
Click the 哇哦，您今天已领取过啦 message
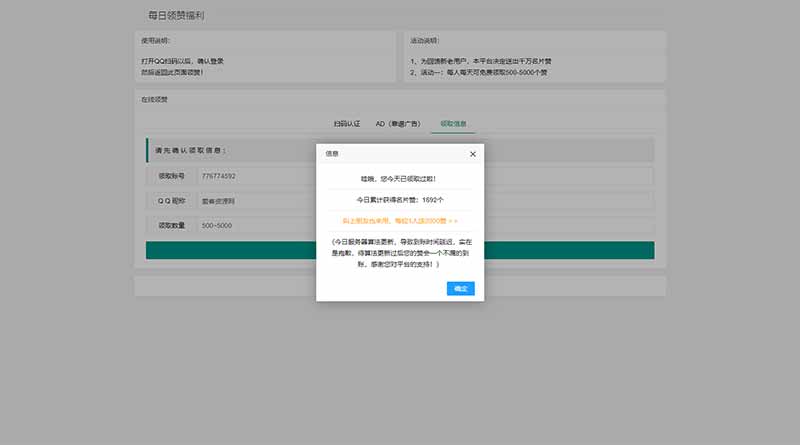point(400,179)
